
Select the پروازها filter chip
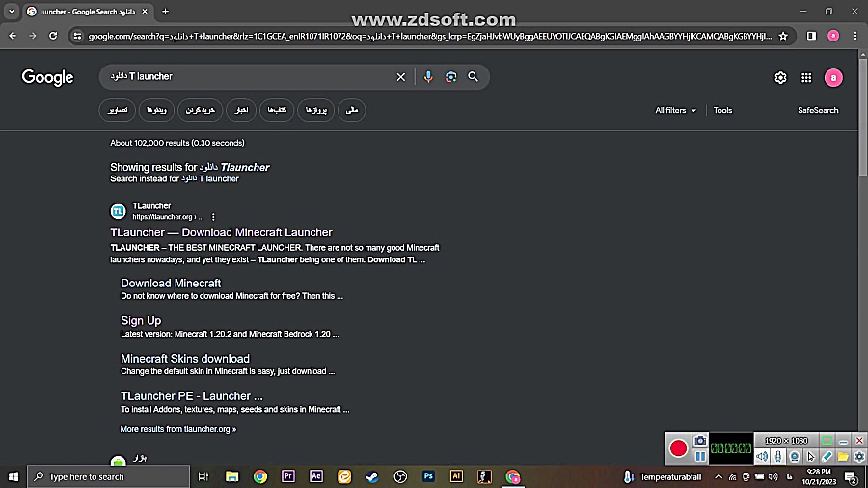[x=316, y=110]
